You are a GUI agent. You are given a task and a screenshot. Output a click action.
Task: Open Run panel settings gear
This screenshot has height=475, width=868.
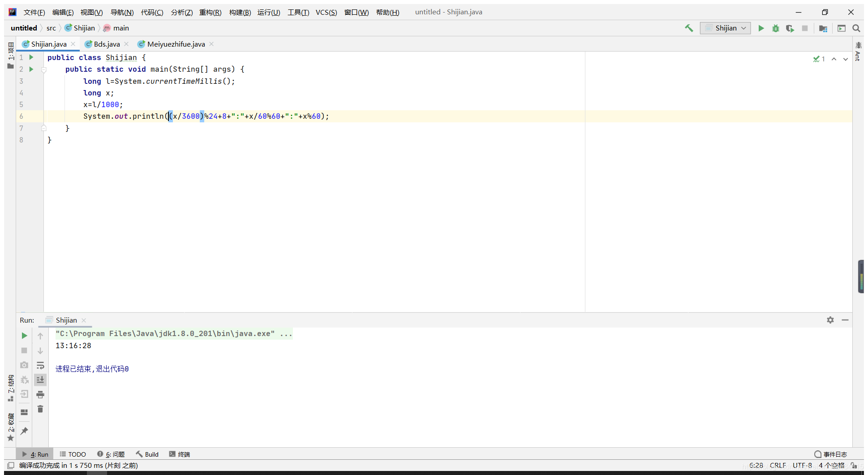coord(830,320)
